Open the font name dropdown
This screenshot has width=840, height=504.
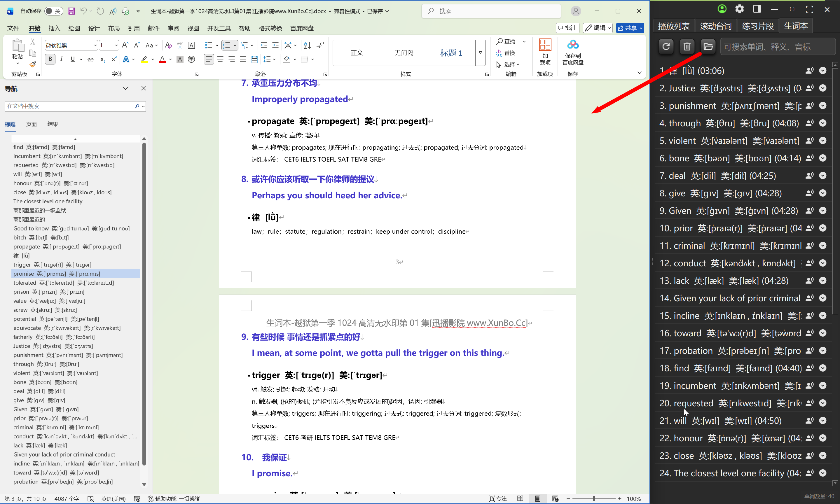click(x=95, y=45)
